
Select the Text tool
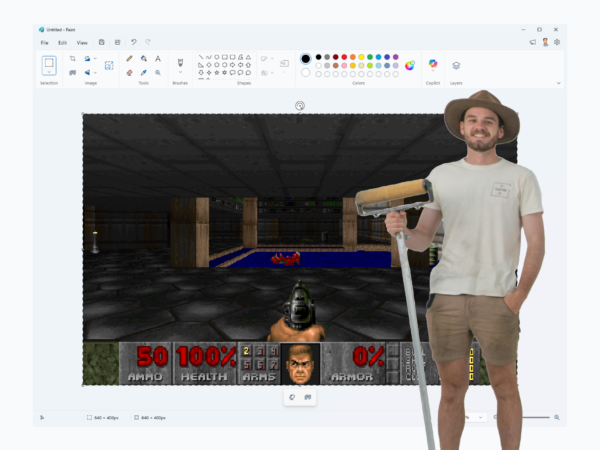click(x=158, y=59)
